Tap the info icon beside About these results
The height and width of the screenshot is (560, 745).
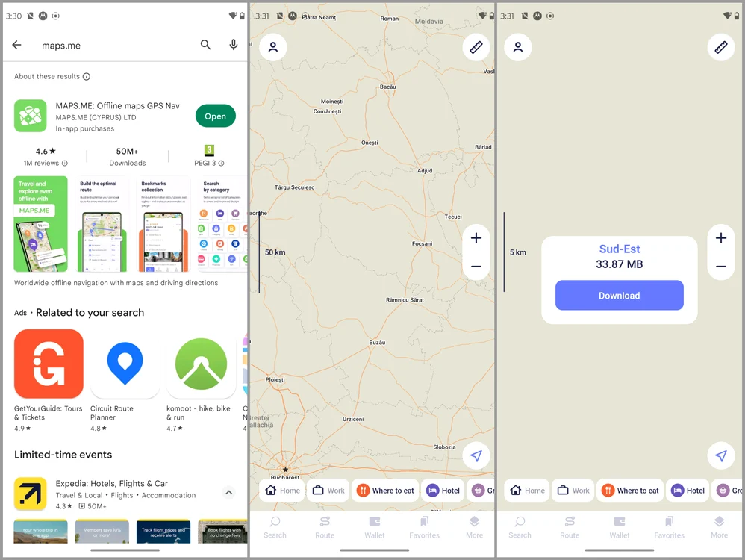click(87, 77)
